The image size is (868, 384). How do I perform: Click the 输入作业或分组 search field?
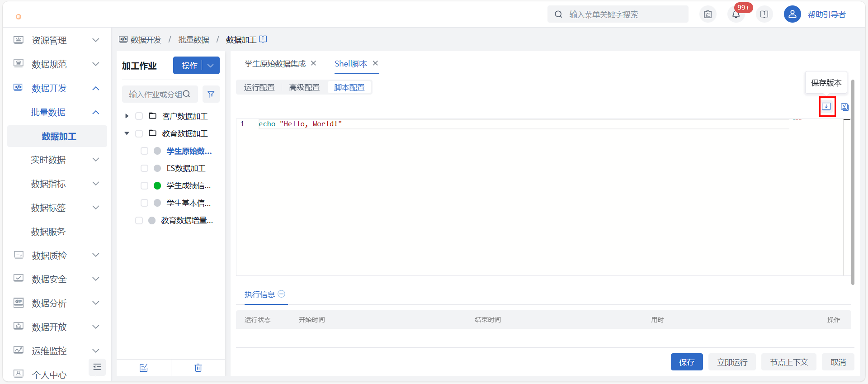(x=160, y=94)
